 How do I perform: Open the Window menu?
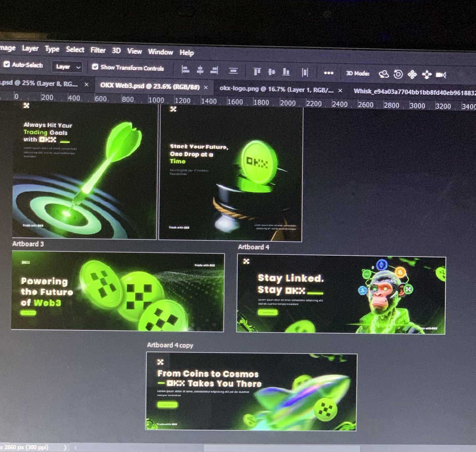(161, 52)
